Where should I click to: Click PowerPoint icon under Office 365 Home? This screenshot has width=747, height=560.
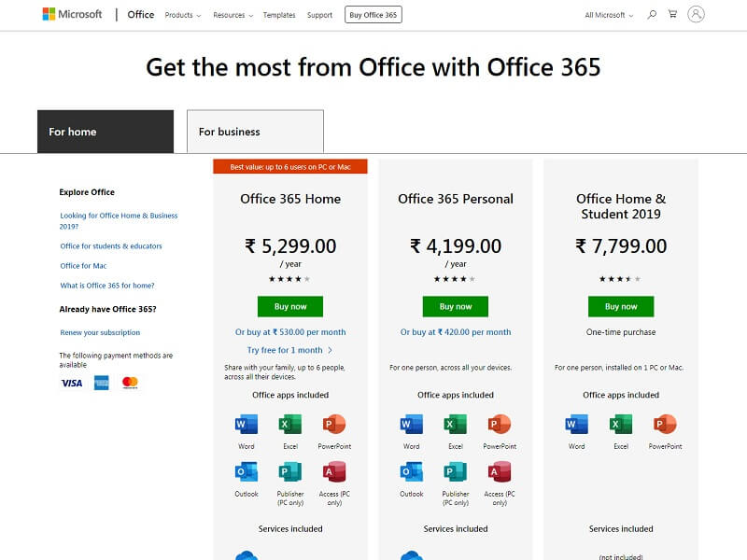point(334,424)
